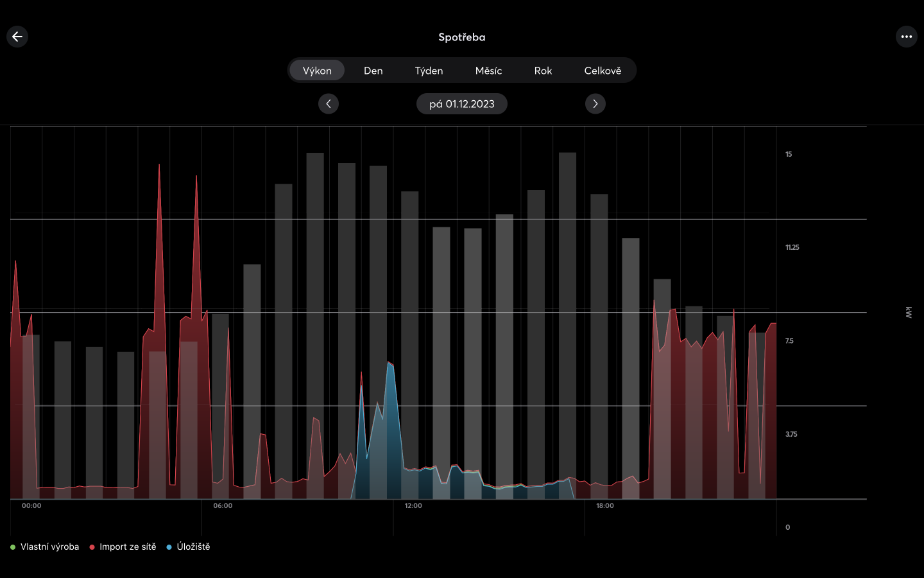Open the three-dot more options menu
The width and height of the screenshot is (924, 578).
click(906, 37)
